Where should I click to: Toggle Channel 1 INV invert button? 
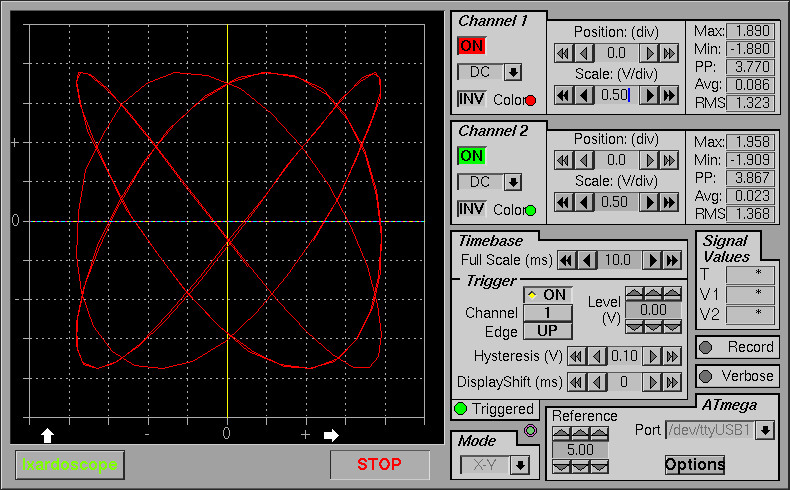472,99
